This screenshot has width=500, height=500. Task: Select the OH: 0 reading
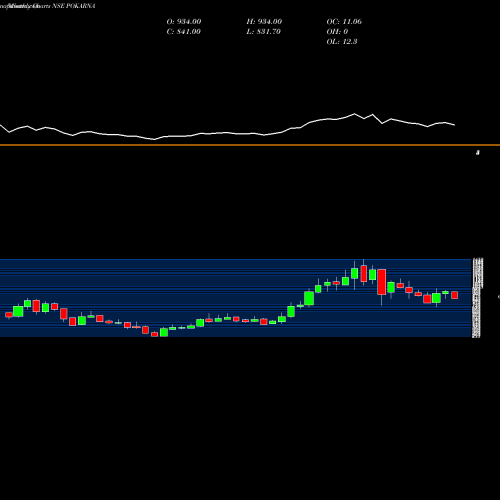[x=337, y=32]
